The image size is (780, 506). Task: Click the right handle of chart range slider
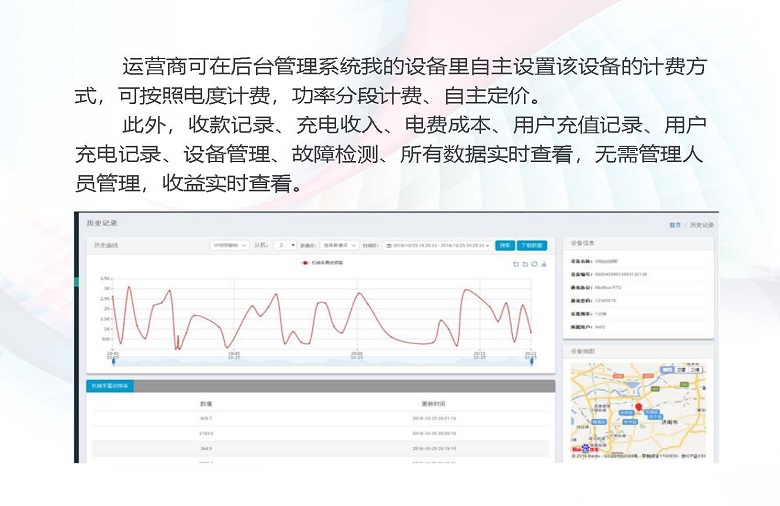click(x=531, y=361)
